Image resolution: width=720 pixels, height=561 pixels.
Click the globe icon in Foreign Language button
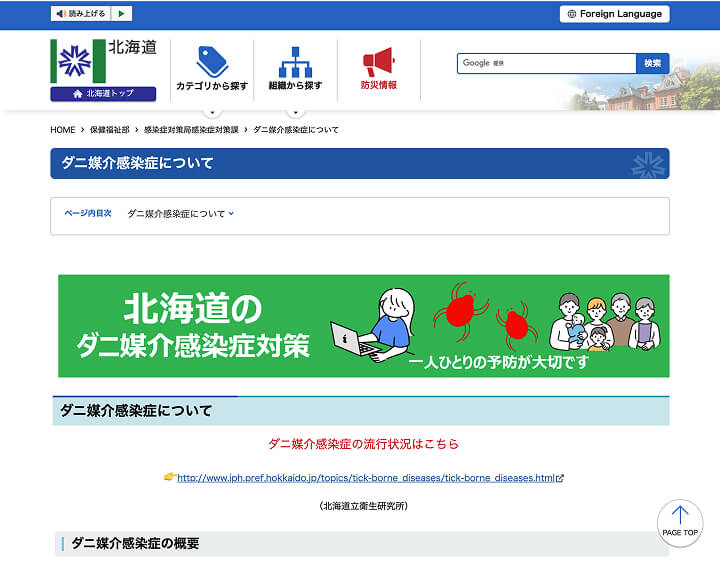572,14
